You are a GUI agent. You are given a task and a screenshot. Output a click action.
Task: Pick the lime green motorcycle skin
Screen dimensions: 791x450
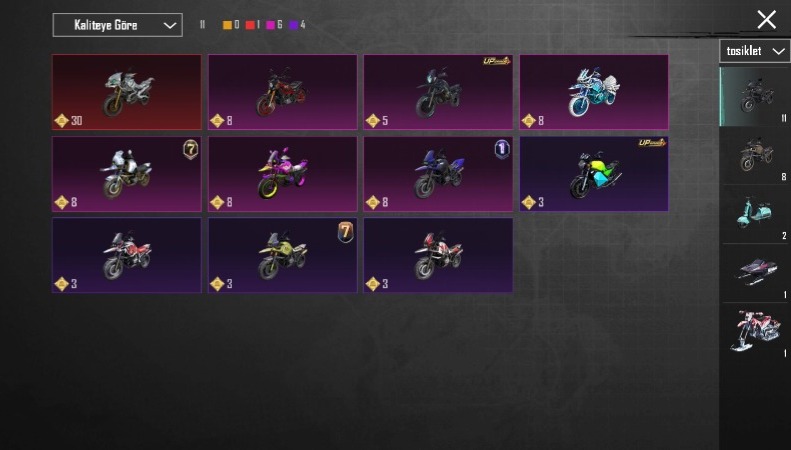click(594, 174)
